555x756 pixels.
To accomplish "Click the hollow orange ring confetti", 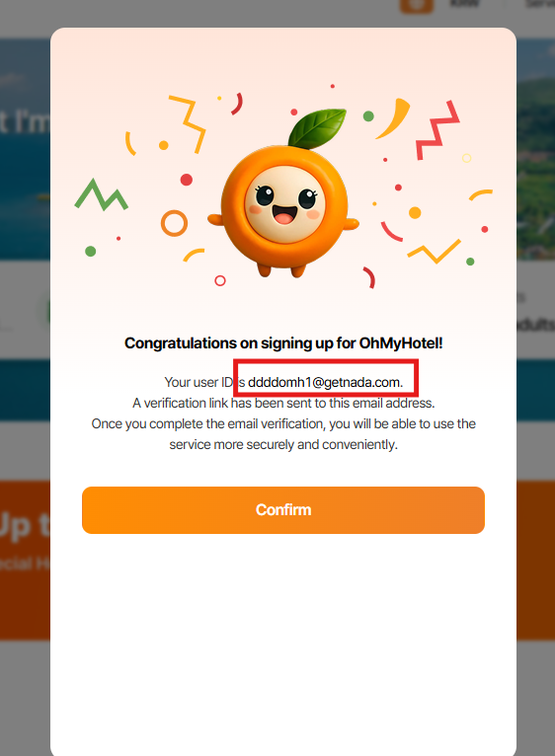I will [174, 223].
